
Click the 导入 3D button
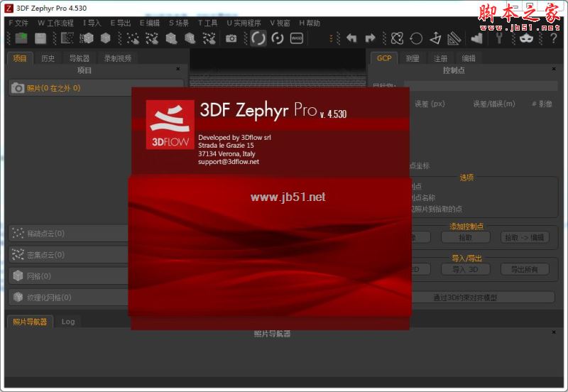tap(466, 270)
